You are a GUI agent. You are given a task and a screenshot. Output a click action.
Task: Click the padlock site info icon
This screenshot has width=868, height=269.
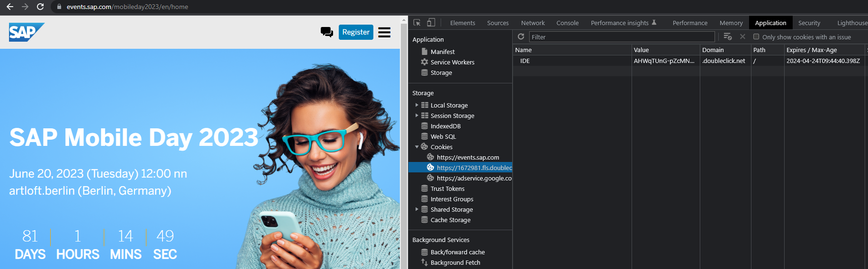click(59, 7)
